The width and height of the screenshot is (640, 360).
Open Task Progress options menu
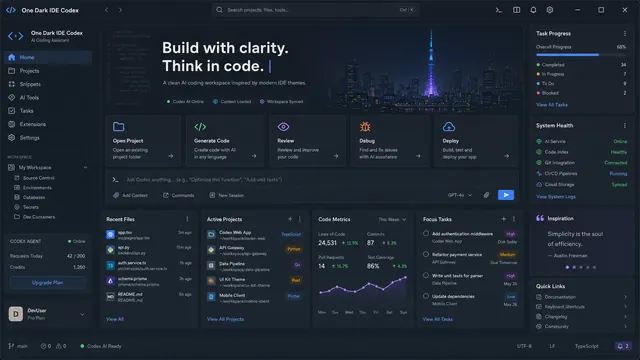624,33
